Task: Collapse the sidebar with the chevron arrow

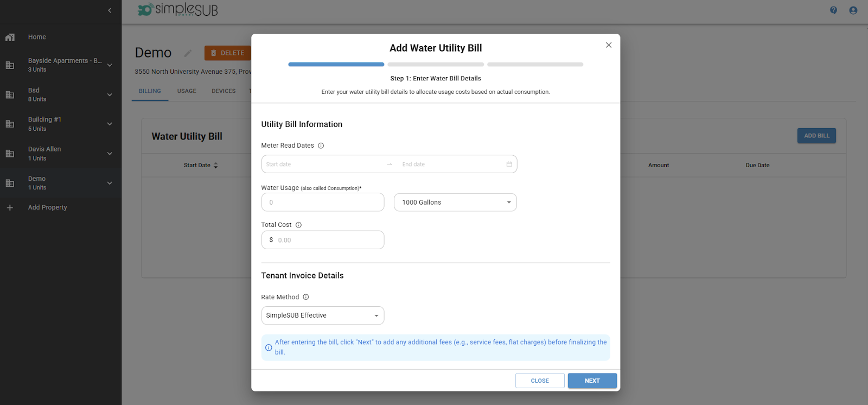Action: point(110,10)
